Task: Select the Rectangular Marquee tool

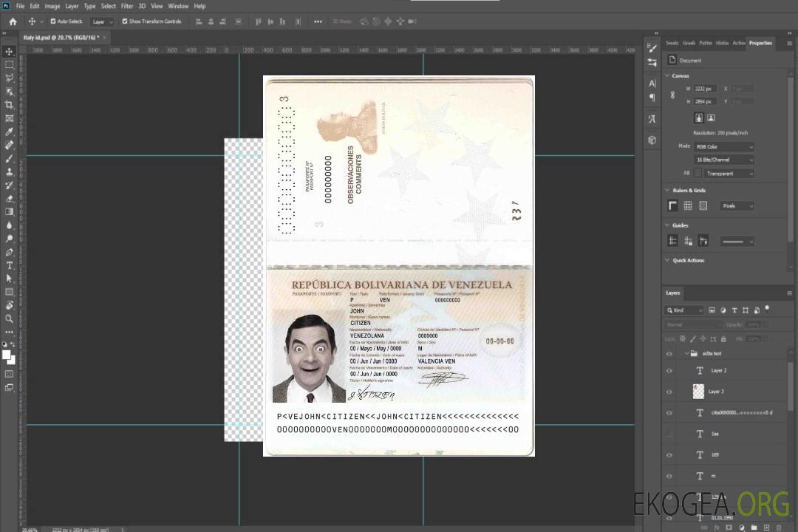Action: click(x=9, y=65)
